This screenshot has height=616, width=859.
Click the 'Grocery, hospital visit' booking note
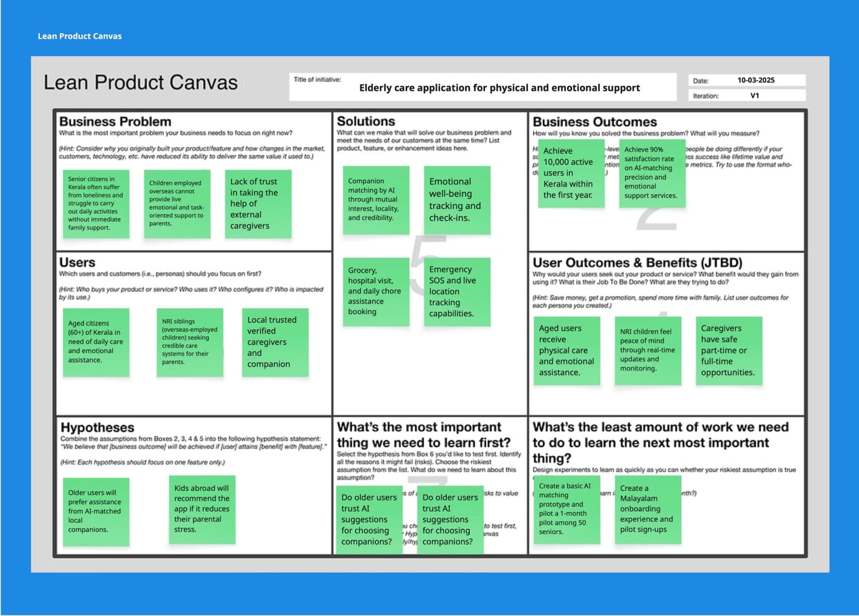tap(375, 291)
